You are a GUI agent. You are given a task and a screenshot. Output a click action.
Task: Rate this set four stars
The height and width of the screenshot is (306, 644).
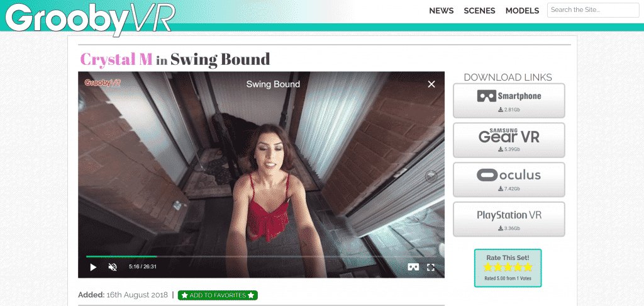(518, 268)
